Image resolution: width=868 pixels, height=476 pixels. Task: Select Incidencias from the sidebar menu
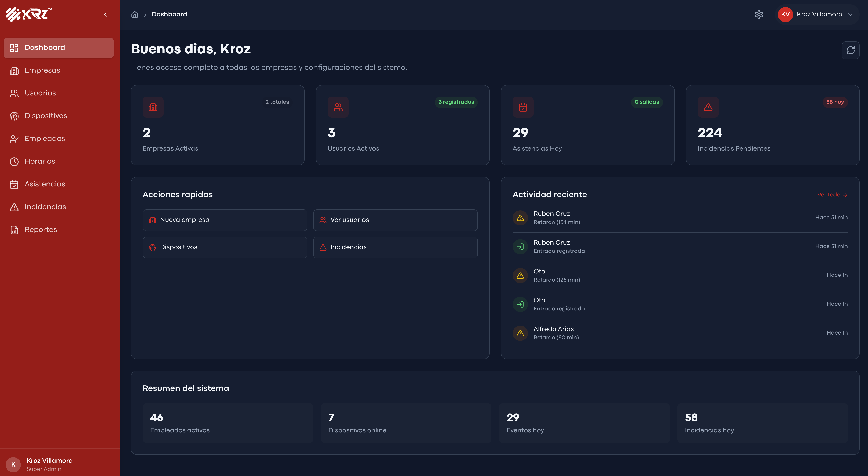(45, 207)
